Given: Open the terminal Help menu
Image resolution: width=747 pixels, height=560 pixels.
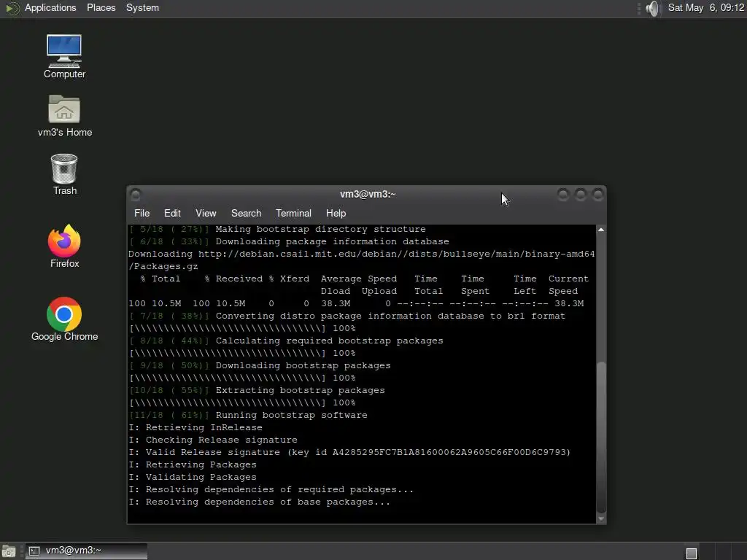Looking at the screenshot, I should (x=336, y=214).
